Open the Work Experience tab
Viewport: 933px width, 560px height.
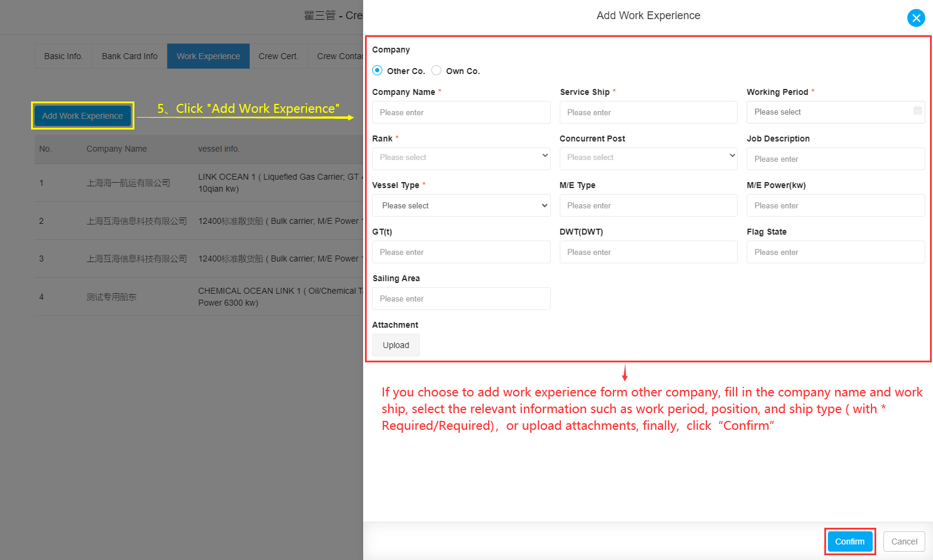[208, 56]
